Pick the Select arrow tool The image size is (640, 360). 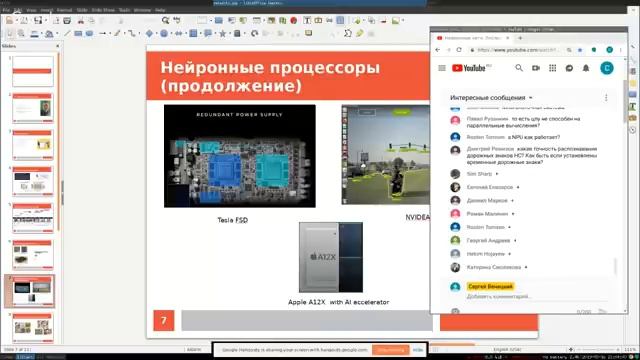coord(10,33)
